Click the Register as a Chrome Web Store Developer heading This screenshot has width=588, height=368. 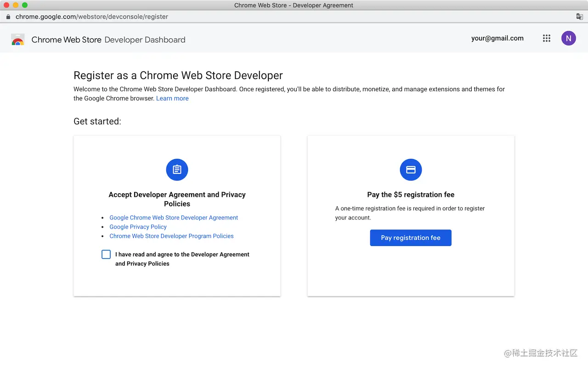click(x=178, y=75)
